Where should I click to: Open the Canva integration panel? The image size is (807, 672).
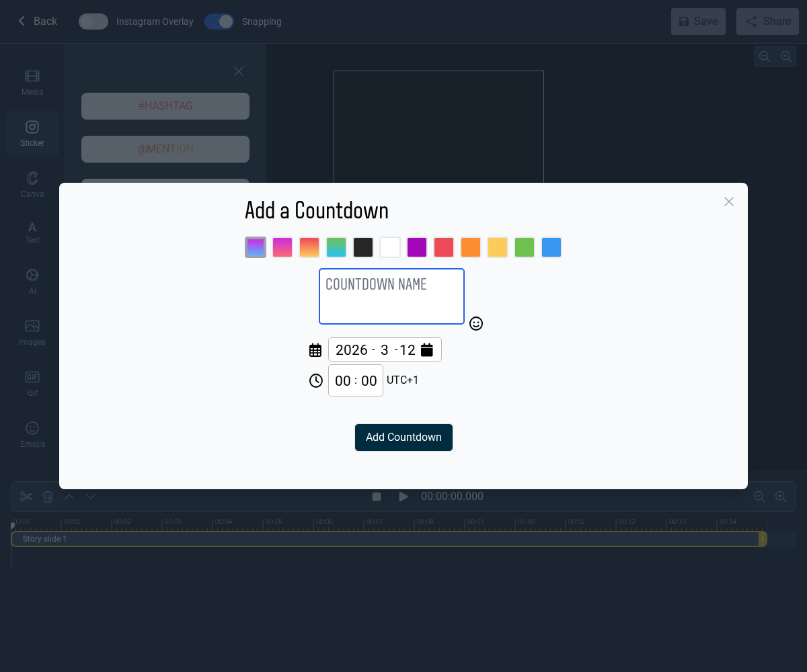pos(32,184)
